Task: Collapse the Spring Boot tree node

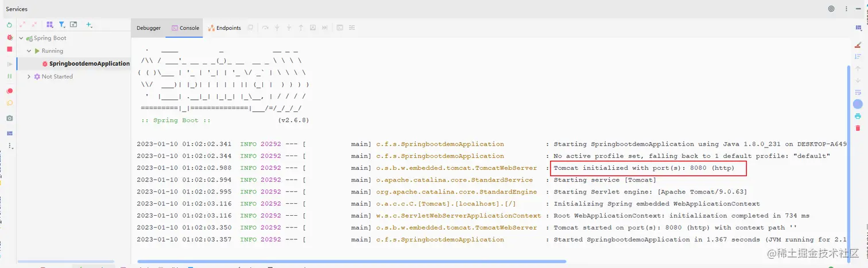Action: coord(22,38)
